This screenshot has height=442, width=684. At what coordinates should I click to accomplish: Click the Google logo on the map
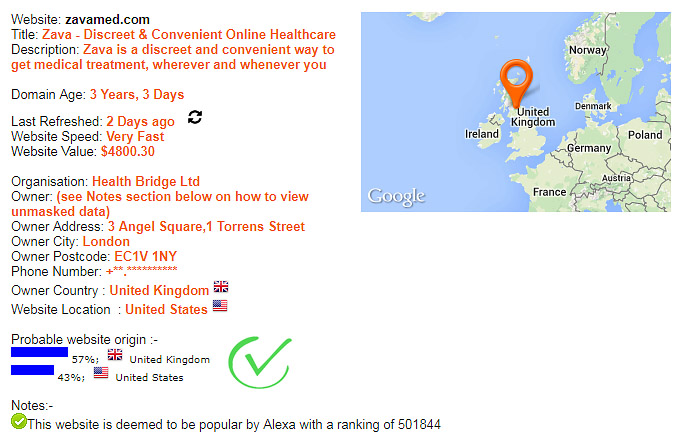click(x=396, y=197)
